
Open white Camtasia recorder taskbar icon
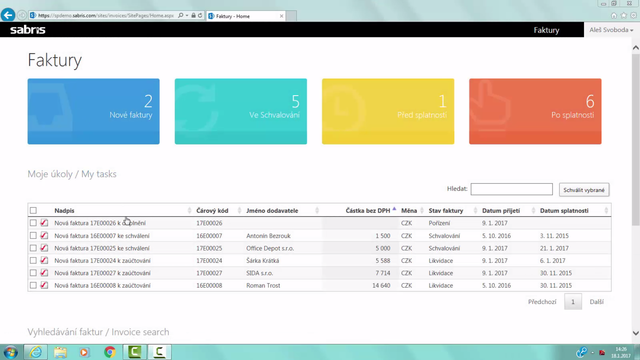159,352
